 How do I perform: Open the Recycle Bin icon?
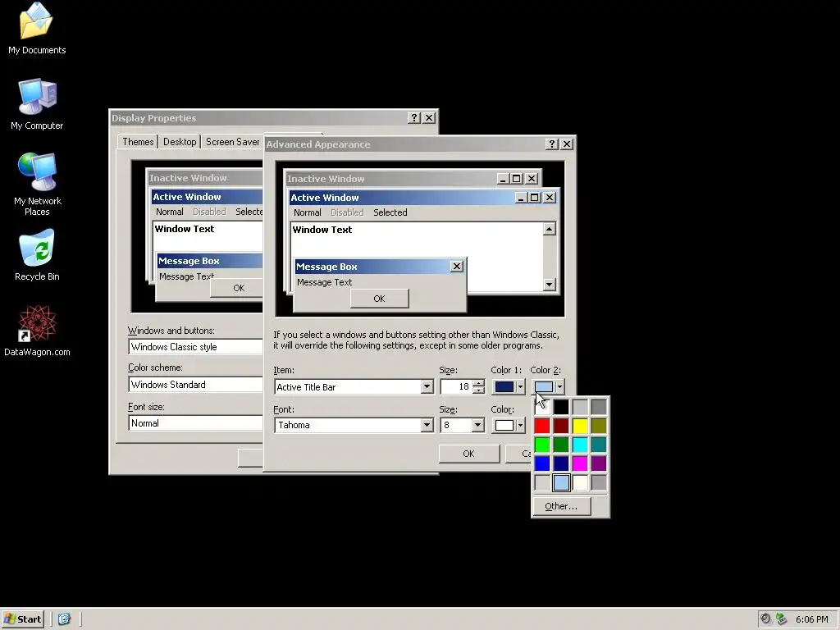point(37,255)
